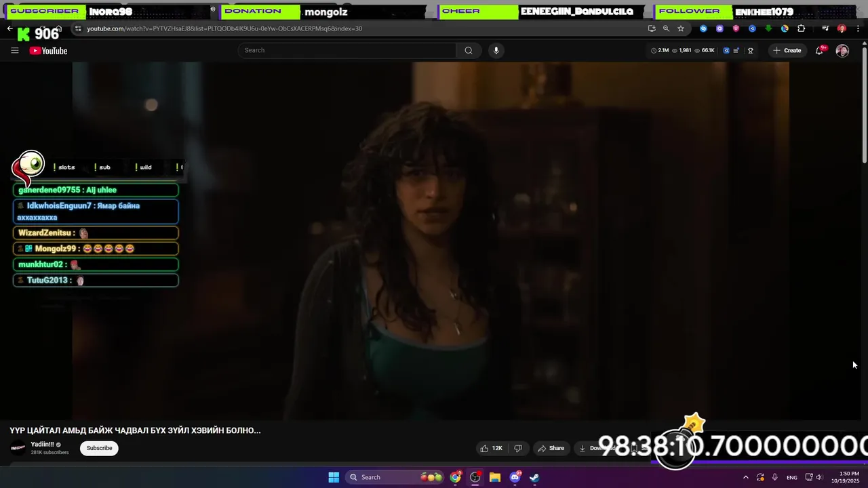Image resolution: width=868 pixels, height=488 pixels.
Task: Click the 66.1K views stat
Action: click(x=704, y=51)
